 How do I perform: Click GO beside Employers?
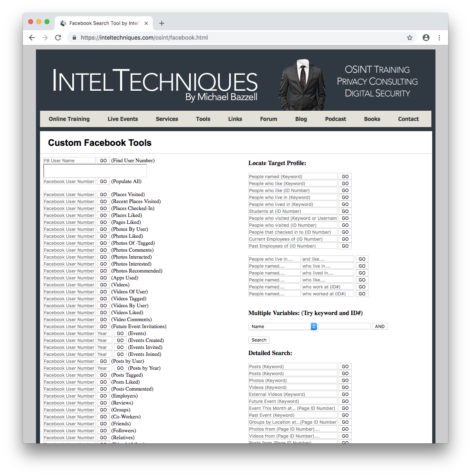(x=103, y=396)
